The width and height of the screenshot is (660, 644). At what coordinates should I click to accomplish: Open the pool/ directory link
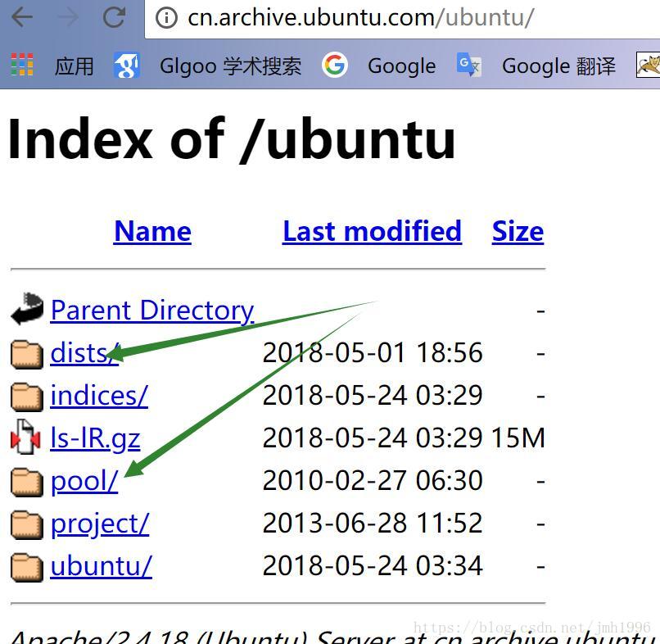tap(84, 481)
